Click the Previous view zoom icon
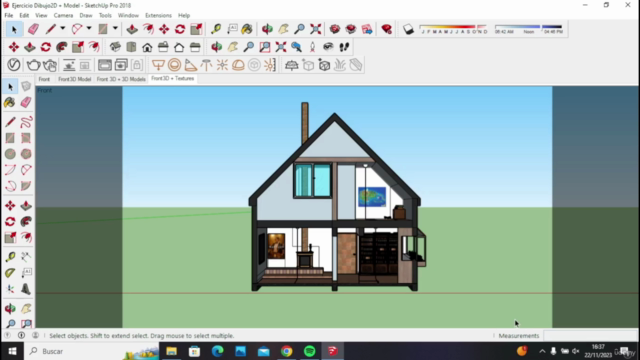The image size is (640, 360). (x=297, y=47)
